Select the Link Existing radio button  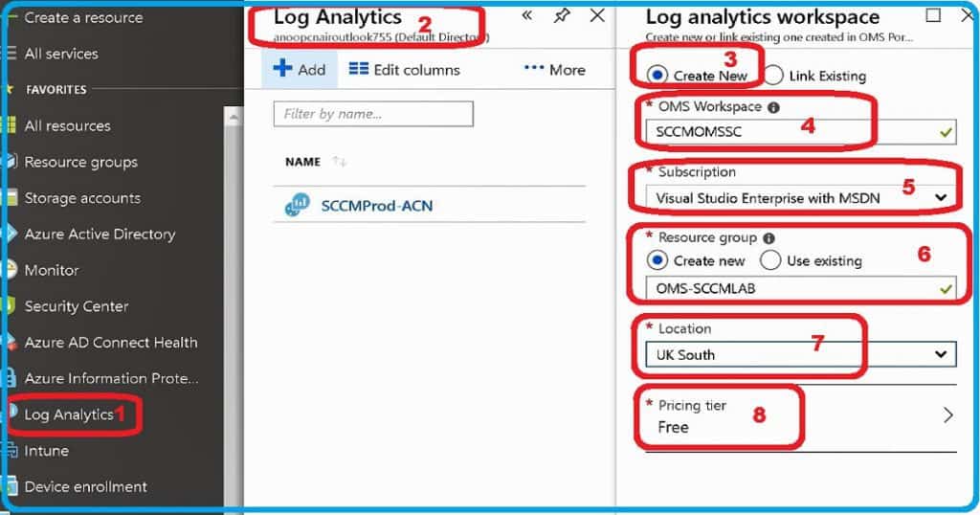(773, 76)
